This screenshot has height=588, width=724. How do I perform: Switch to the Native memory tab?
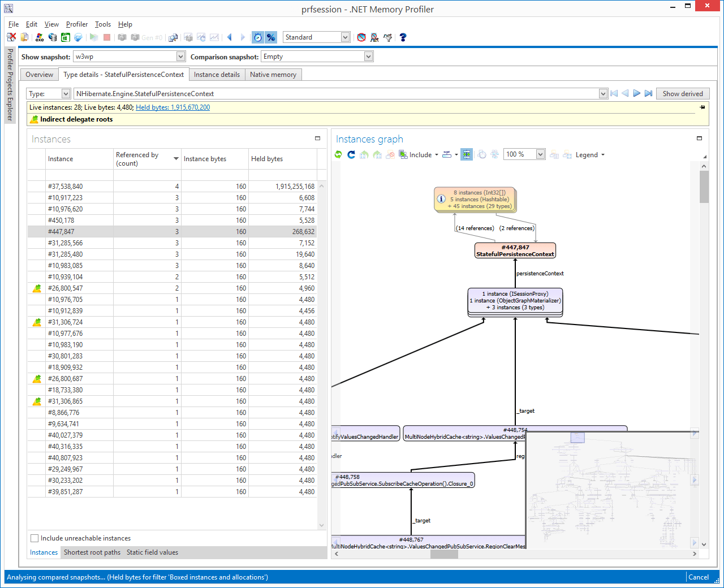tap(273, 74)
